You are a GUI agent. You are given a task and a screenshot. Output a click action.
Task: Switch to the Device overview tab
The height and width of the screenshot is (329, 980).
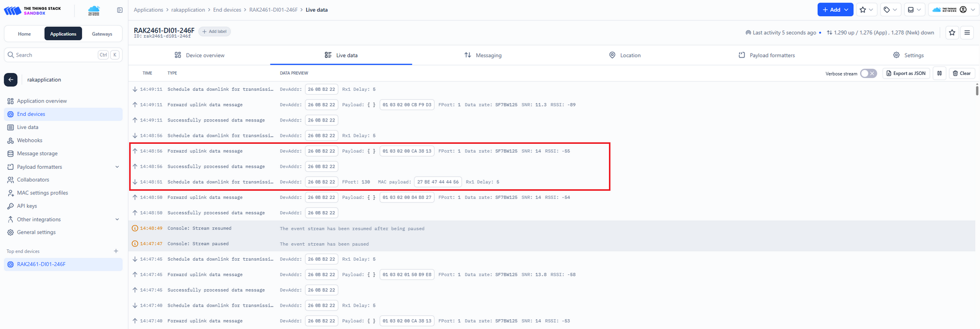click(x=200, y=55)
